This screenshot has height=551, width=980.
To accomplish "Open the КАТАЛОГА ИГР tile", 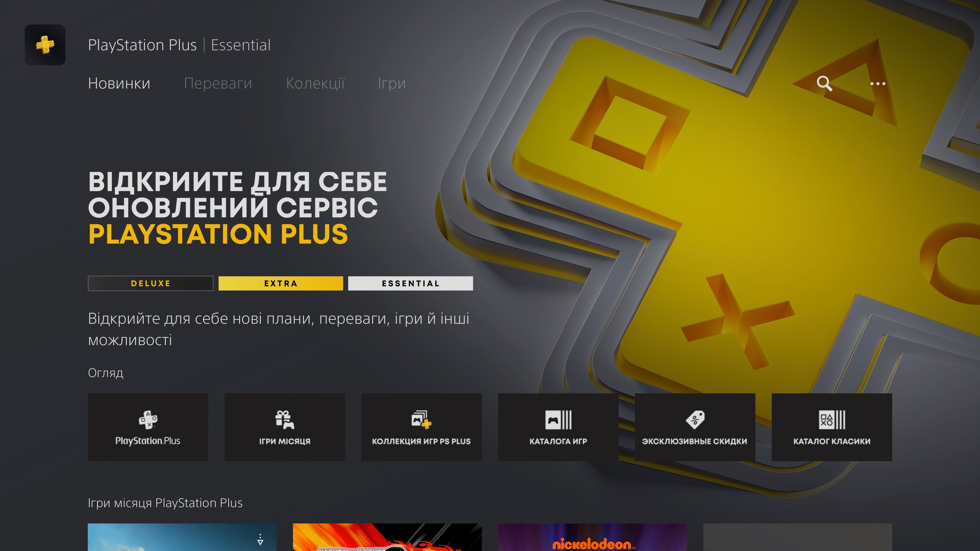I will 558,427.
